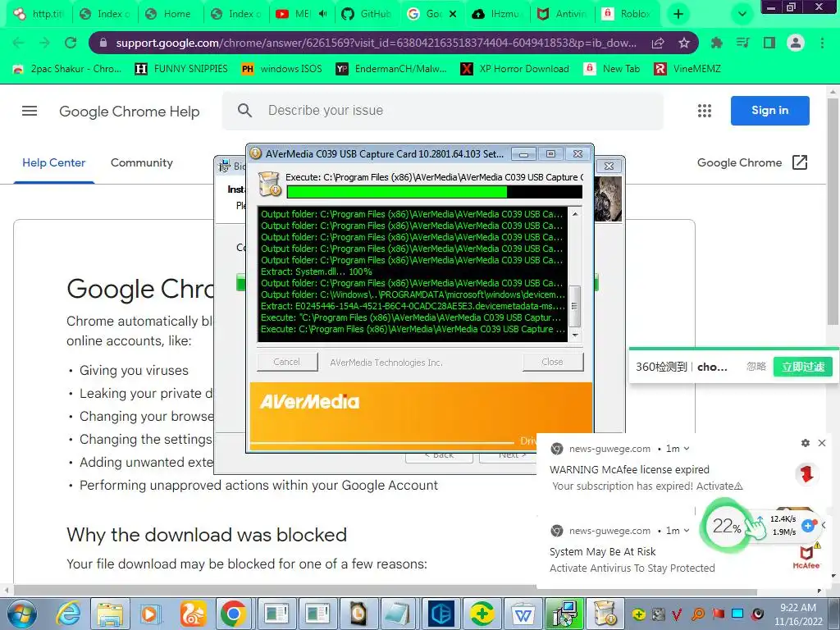Open the Google Chrome external link
Viewport: 840px width, 630px height.
click(x=752, y=163)
